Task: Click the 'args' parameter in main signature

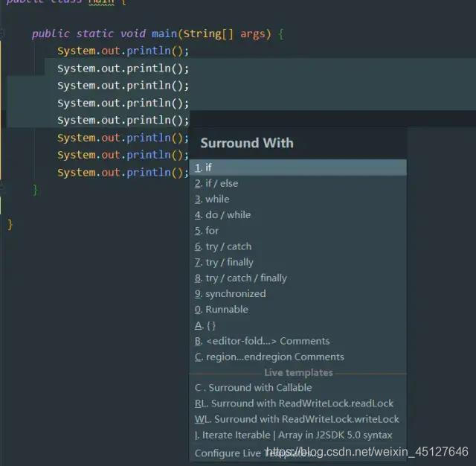Action: tap(253, 34)
